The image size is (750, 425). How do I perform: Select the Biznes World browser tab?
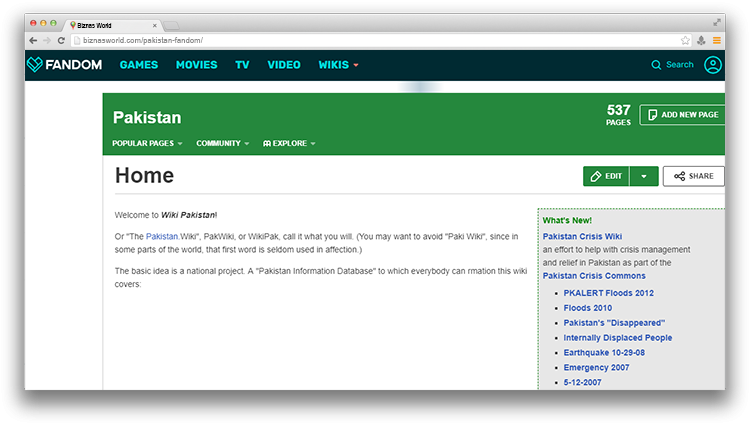pyautogui.click(x=110, y=22)
